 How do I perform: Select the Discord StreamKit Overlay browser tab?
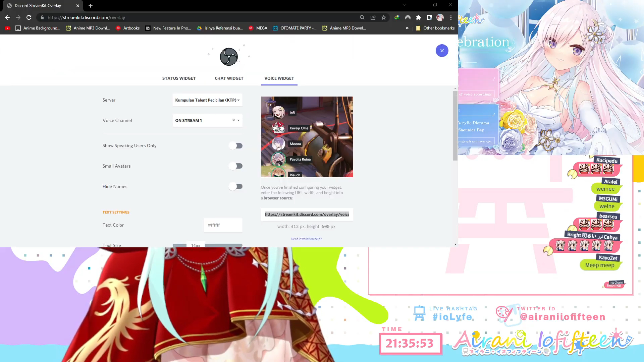43,6
